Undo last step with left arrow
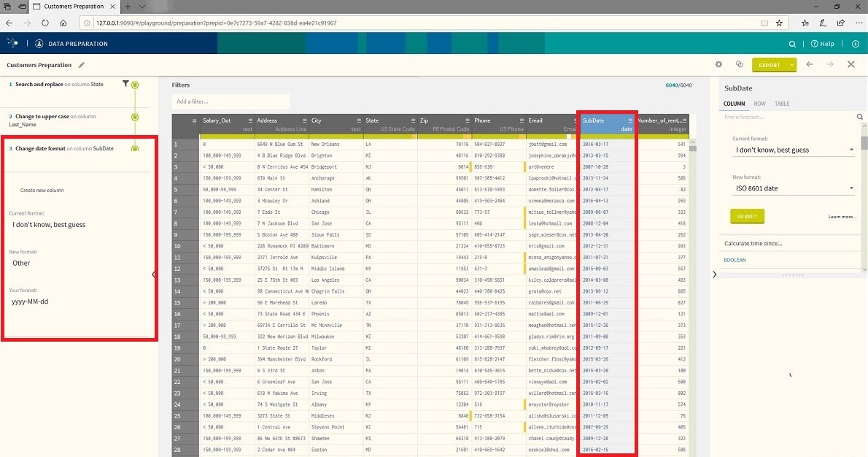 (x=810, y=64)
